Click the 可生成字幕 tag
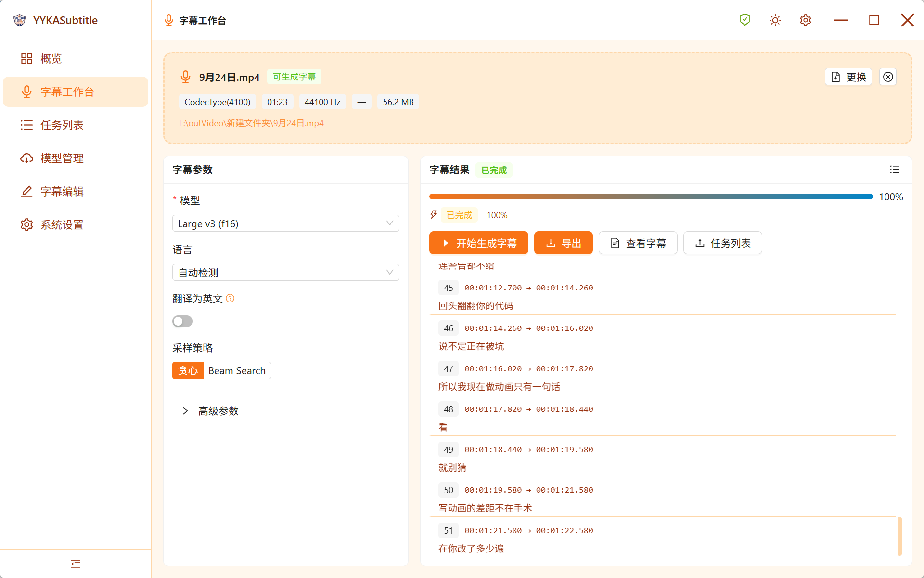The width and height of the screenshot is (924, 578). pos(294,77)
